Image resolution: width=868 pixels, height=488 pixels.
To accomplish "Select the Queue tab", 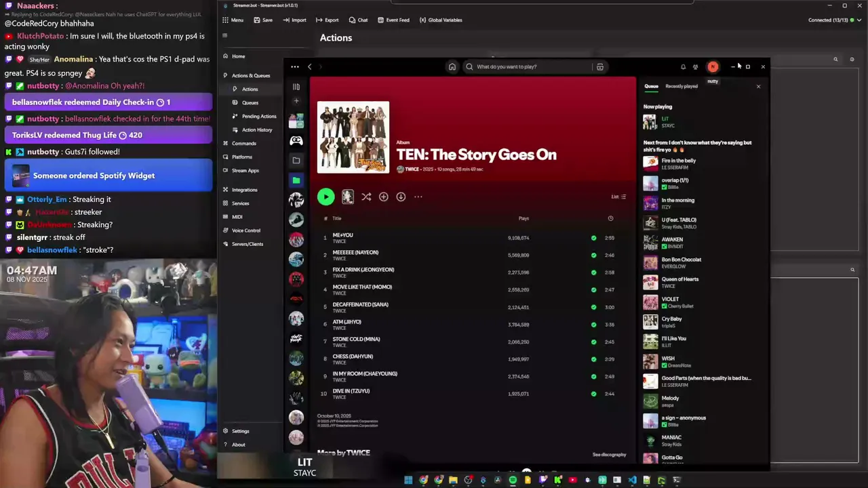I will [651, 86].
